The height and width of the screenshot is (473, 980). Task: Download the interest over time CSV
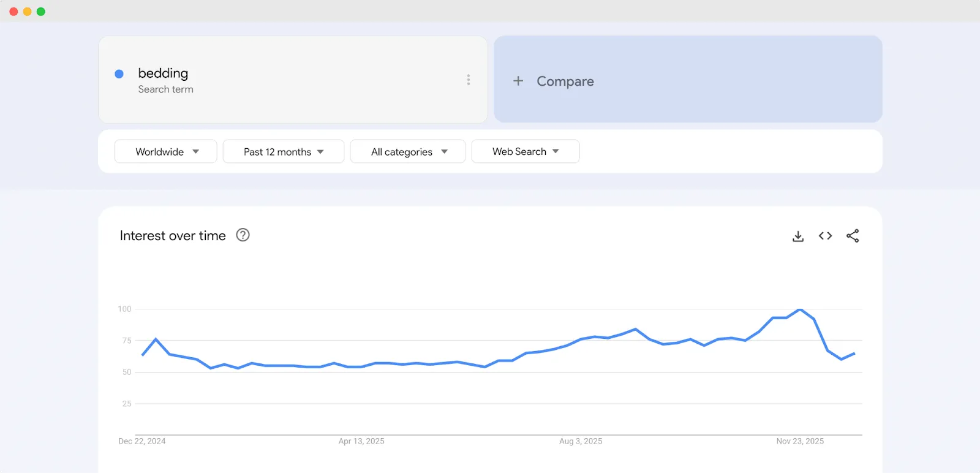(x=798, y=236)
